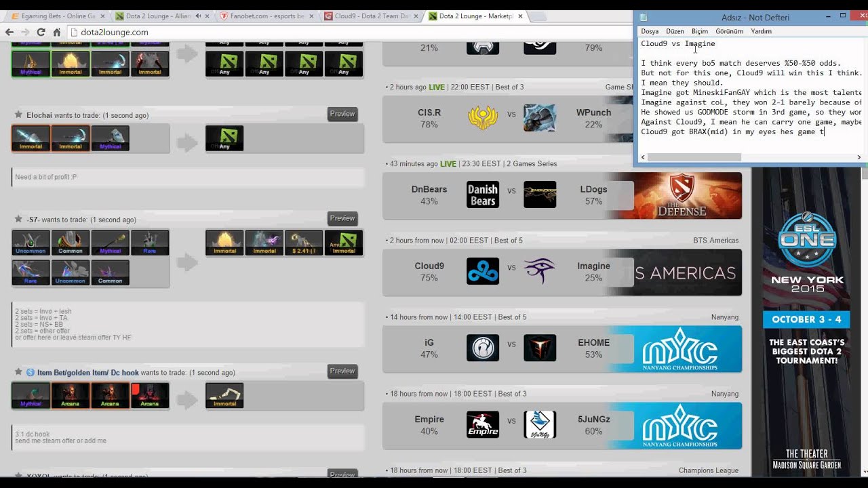Click the Steam badge beside Item Bet/golden Item
Screen dimensions: 868x488
31,372
